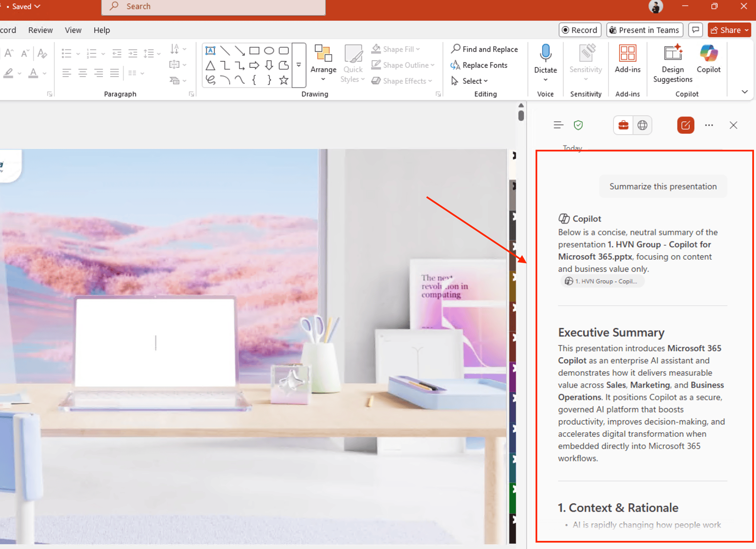Open Copilot chat history menu icon

[558, 125]
